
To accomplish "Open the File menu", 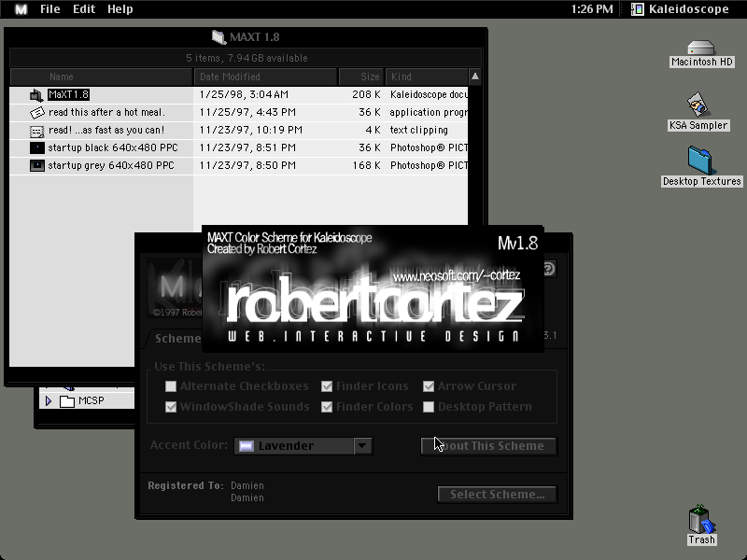I will pos(50,9).
